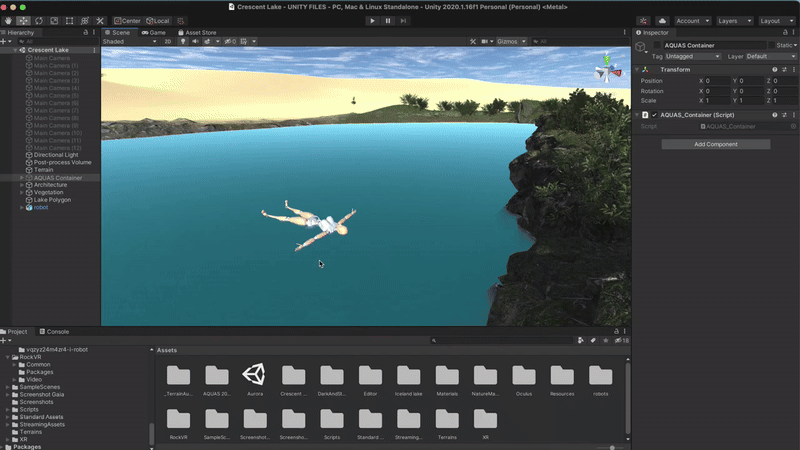This screenshot has height=450, width=800.
Task: Open the Hierarchy create plus menu
Action: (5, 41)
